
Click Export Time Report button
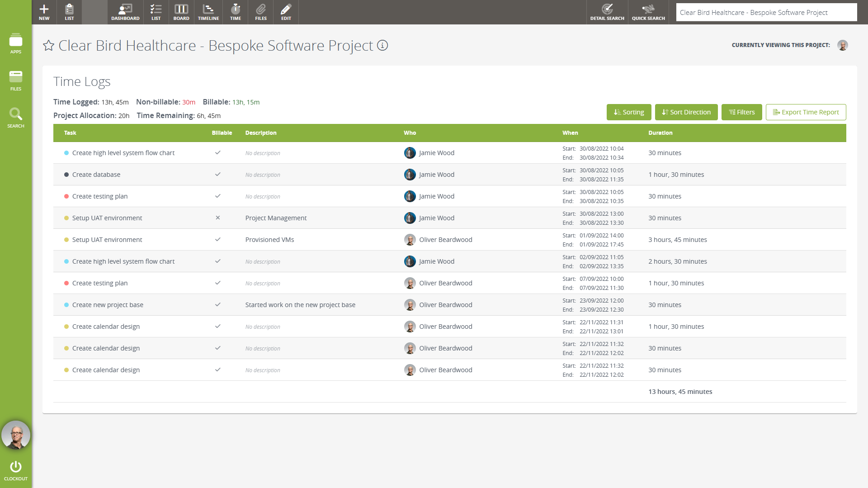806,112
